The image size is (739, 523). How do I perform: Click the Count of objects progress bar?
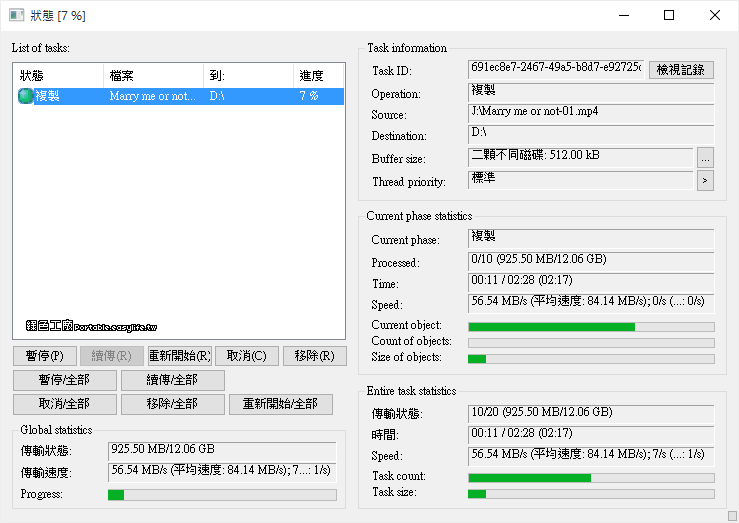click(x=591, y=343)
